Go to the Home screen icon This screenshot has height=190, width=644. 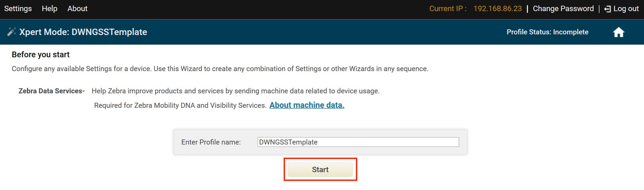point(618,32)
